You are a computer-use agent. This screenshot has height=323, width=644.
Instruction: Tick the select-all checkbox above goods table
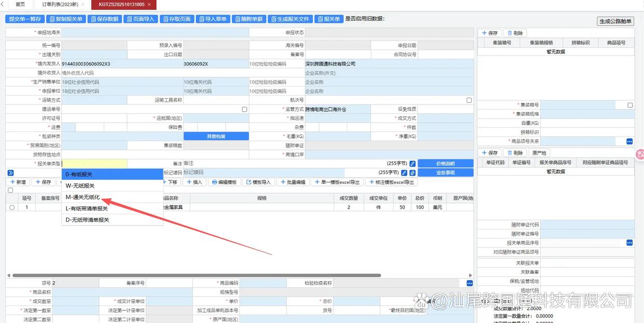[10, 190]
